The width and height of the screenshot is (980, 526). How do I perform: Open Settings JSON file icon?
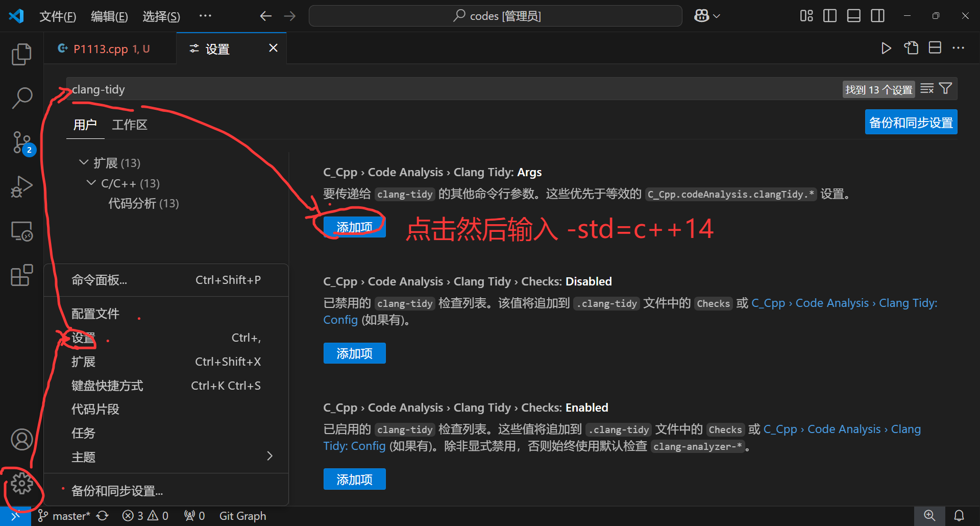(x=911, y=48)
